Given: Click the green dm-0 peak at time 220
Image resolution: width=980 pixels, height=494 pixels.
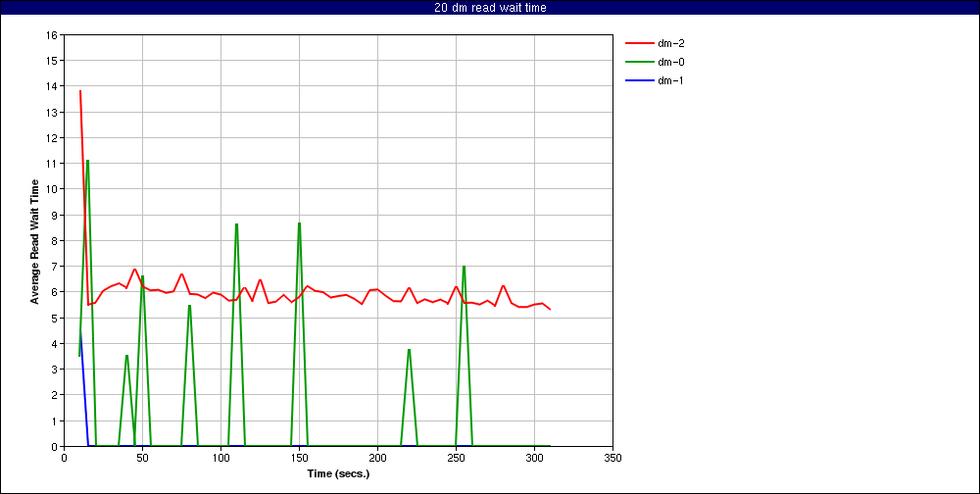Looking at the screenshot, I should click(409, 350).
